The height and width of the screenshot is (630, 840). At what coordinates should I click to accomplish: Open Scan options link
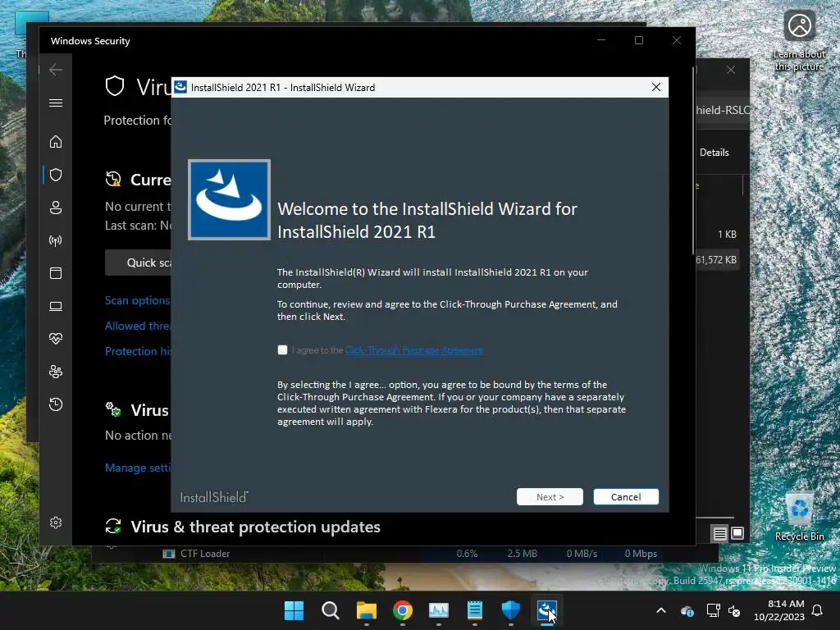(138, 300)
